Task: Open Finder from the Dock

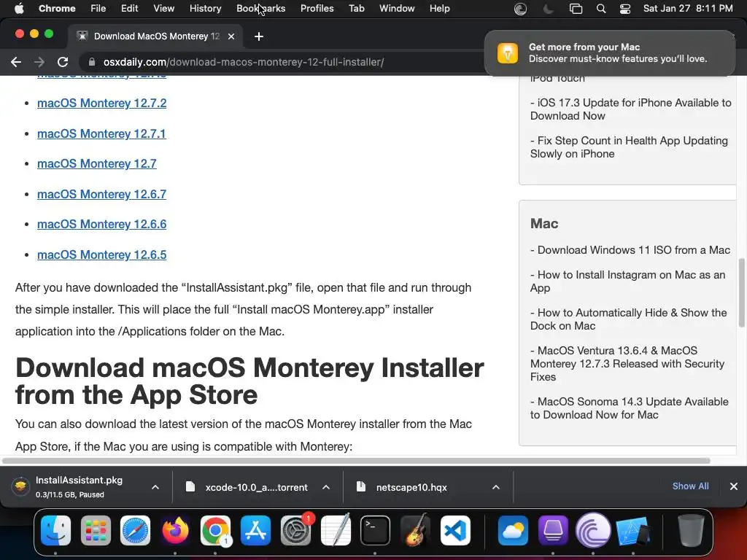Action: coord(55,531)
